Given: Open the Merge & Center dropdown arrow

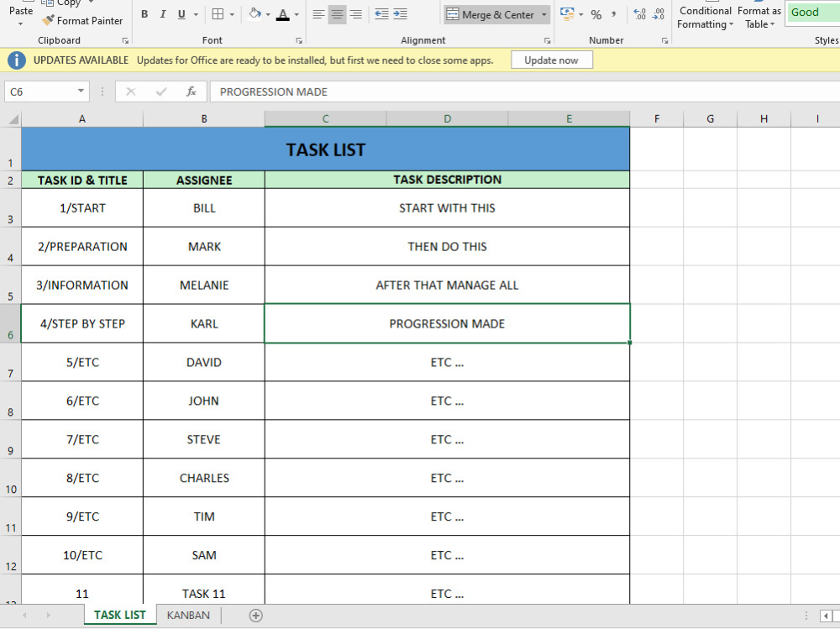Looking at the screenshot, I should (544, 14).
